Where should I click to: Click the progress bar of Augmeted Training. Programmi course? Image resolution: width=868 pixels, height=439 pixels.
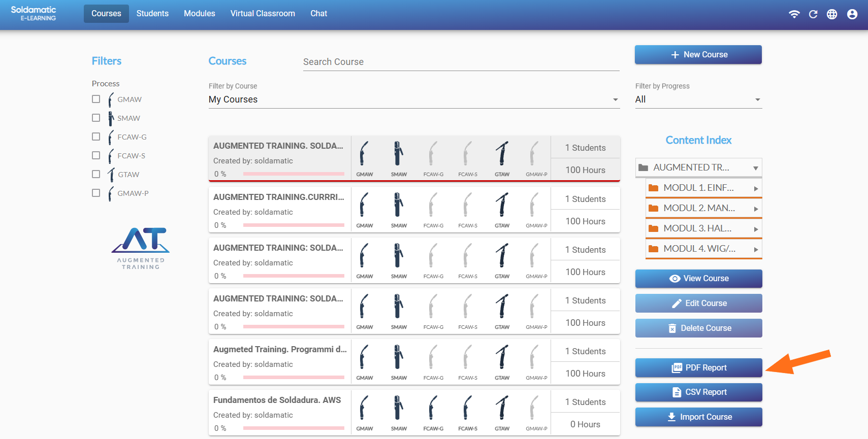click(x=294, y=377)
